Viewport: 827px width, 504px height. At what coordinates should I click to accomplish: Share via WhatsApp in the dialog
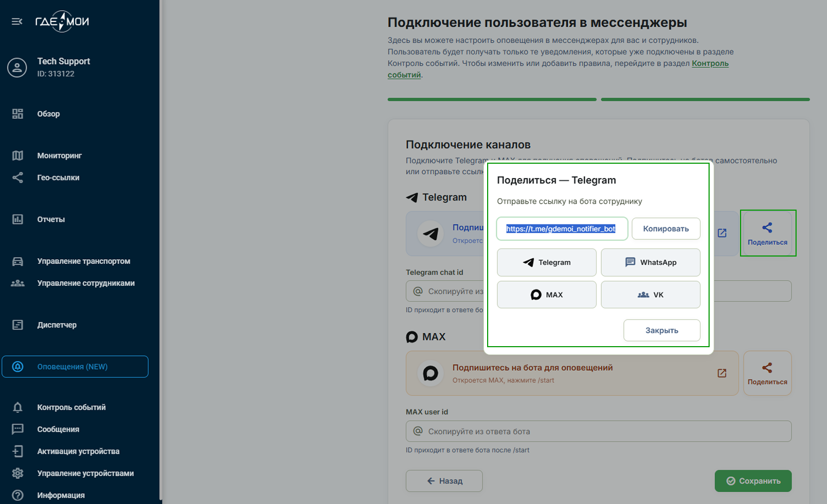click(650, 262)
